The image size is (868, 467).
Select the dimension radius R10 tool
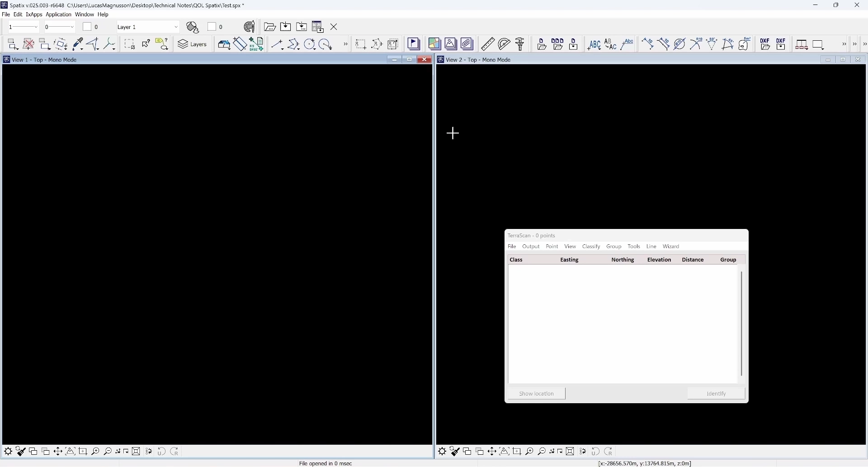(697, 44)
